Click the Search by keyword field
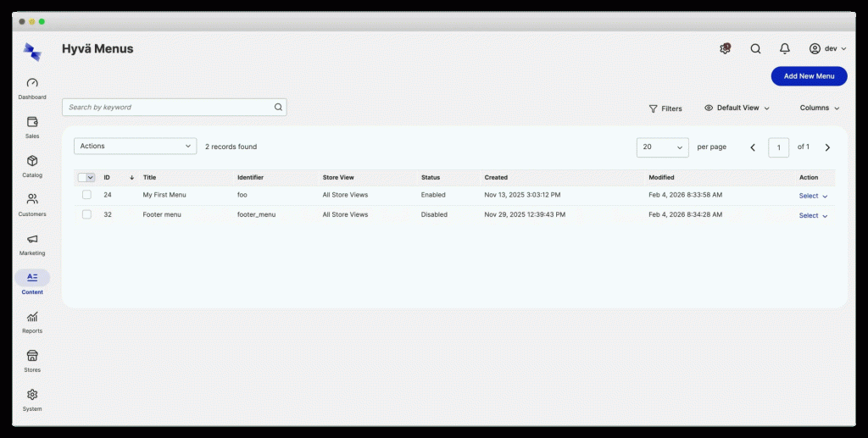The image size is (868, 438). point(174,108)
